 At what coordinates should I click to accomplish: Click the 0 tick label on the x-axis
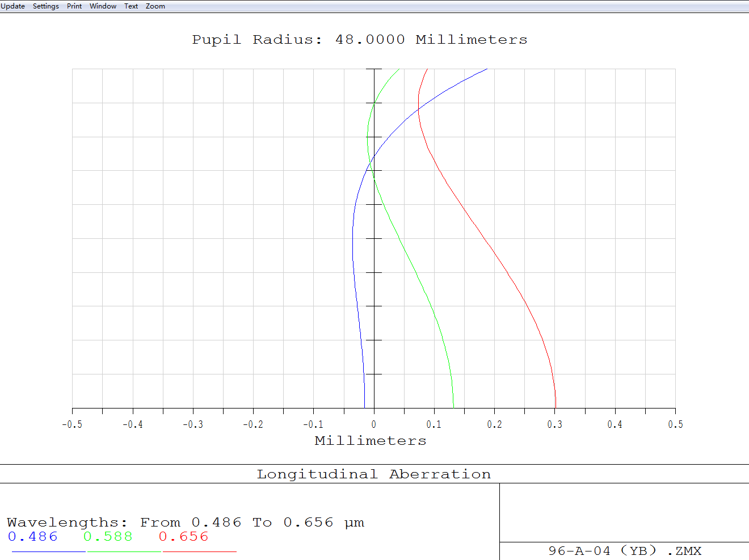(x=373, y=424)
